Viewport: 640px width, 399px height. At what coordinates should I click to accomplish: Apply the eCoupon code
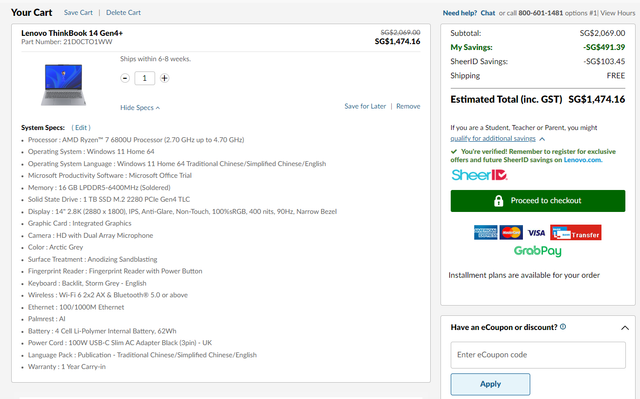[490, 384]
